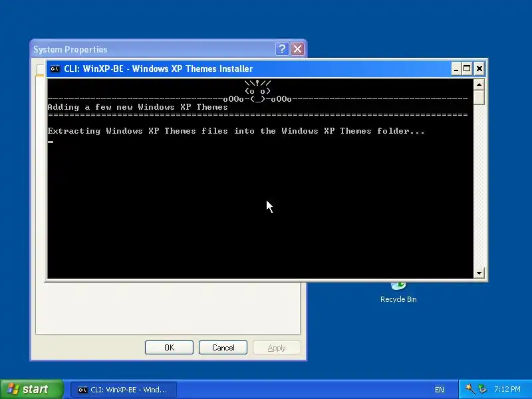
Task: Open the Windows start menu
Action: (x=31, y=389)
